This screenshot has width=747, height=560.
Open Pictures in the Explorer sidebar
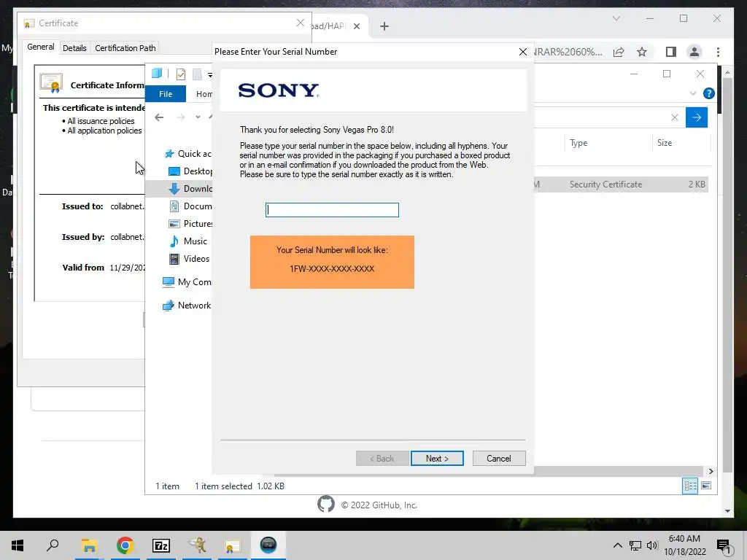[191, 223]
